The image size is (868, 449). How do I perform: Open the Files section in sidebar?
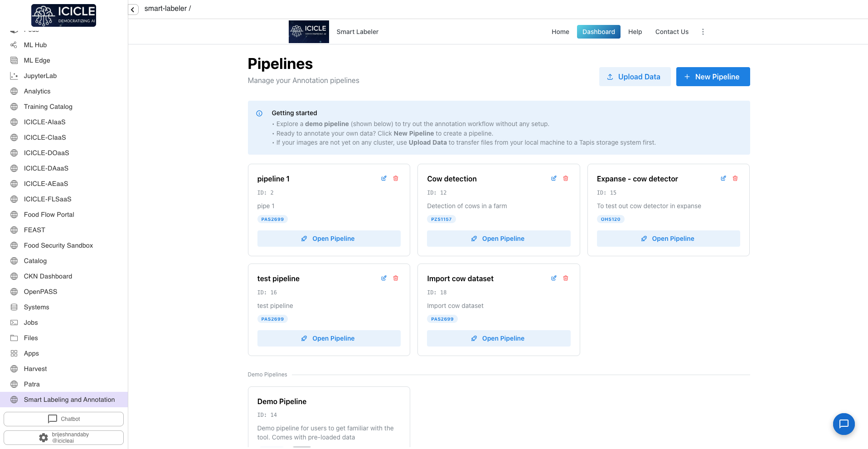31,338
